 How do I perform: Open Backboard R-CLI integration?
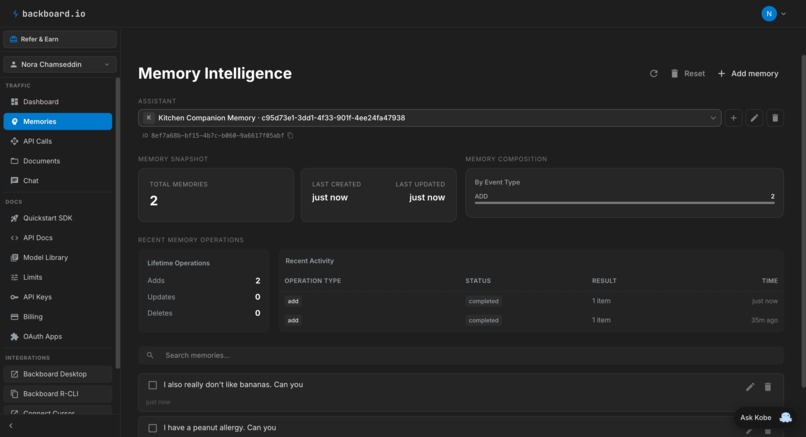click(58, 394)
